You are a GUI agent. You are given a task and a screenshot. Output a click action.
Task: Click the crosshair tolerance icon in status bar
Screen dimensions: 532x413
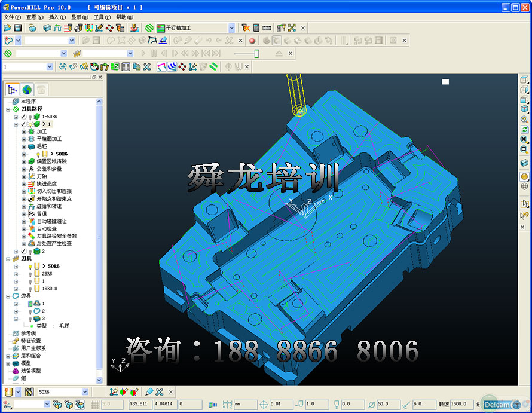click(264, 404)
